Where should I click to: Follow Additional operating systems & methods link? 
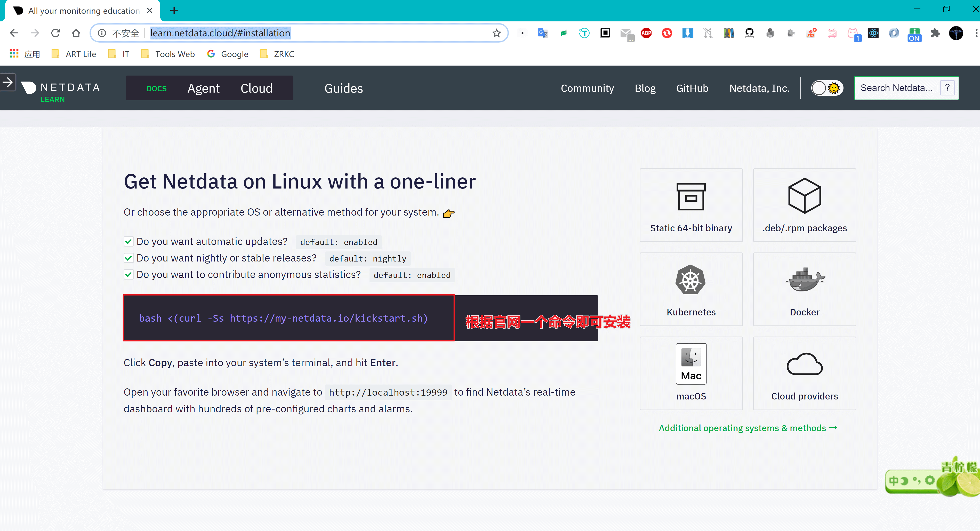click(x=748, y=428)
